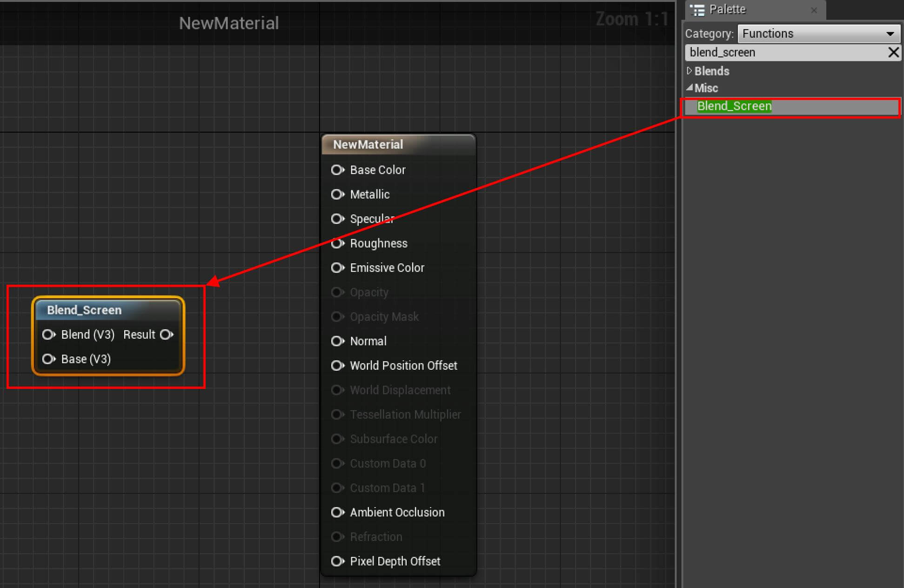The width and height of the screenshot is (904, 588).
Task: Clear the blend_screen search field
Action: click(894, 53)
